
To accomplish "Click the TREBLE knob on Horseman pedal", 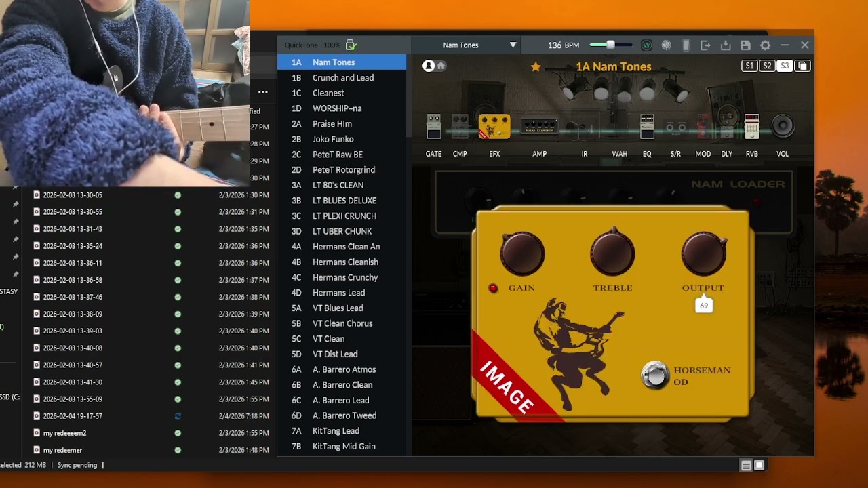I will coord(613,253).
